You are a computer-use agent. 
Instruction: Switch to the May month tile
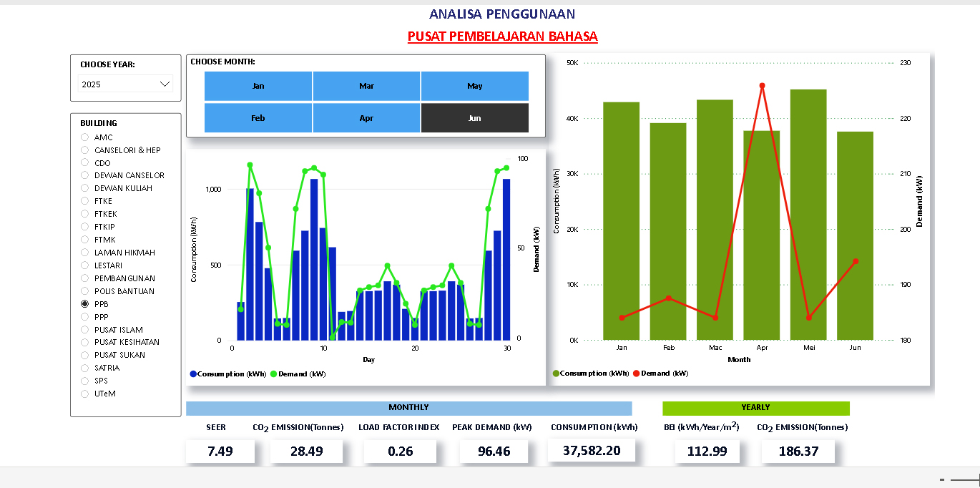click(x=475, y=86)
